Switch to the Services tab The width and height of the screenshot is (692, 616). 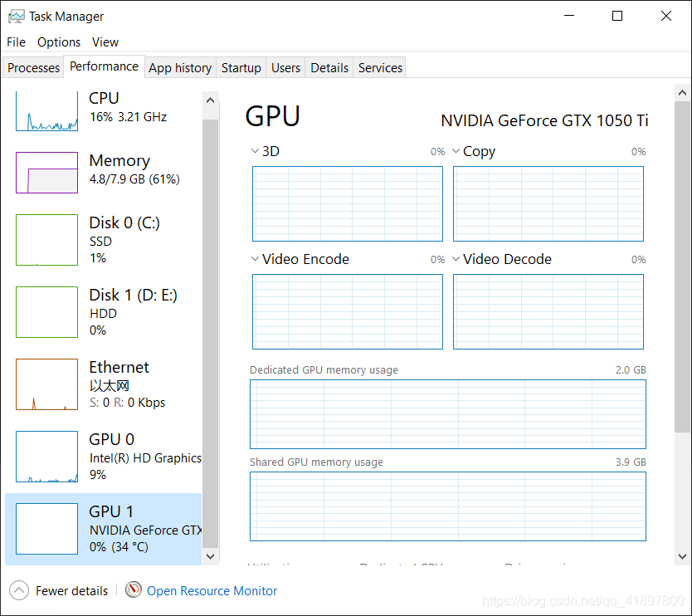(380, 67)
